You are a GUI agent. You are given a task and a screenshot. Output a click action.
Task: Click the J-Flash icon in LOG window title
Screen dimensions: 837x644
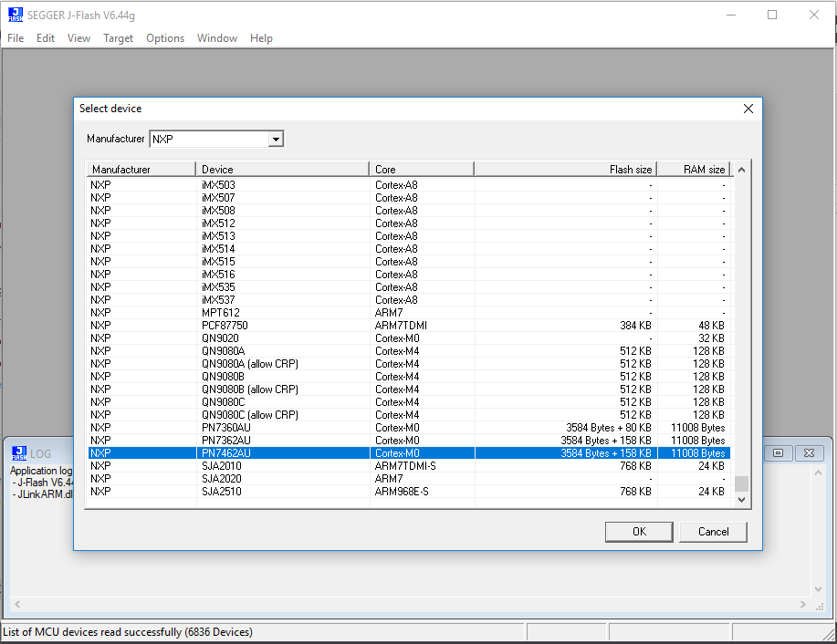coord(19,453)
